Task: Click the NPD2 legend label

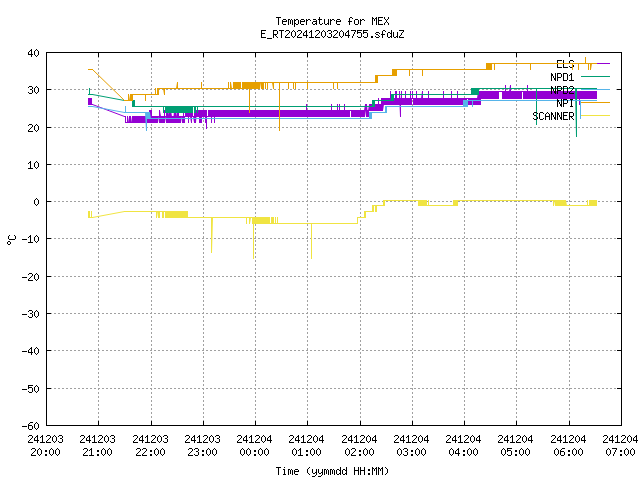Action: (562, 90)
